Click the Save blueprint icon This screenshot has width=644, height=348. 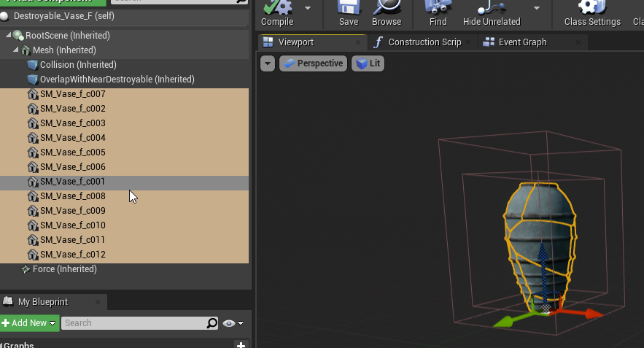coord(349,7)
